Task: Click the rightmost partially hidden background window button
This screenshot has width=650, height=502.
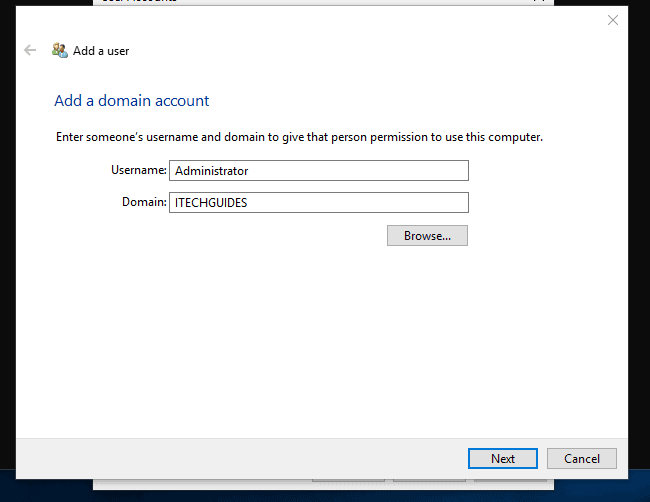Action: [x=510, y=478]
